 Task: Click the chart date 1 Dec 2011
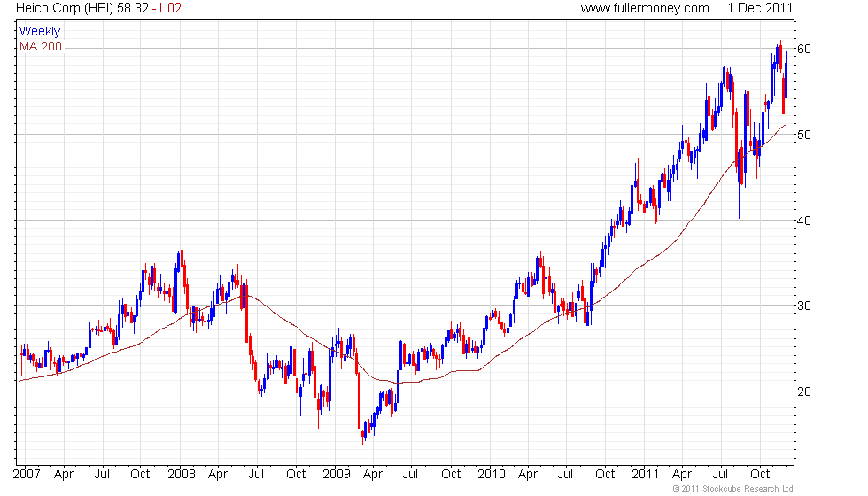point(760,8)
